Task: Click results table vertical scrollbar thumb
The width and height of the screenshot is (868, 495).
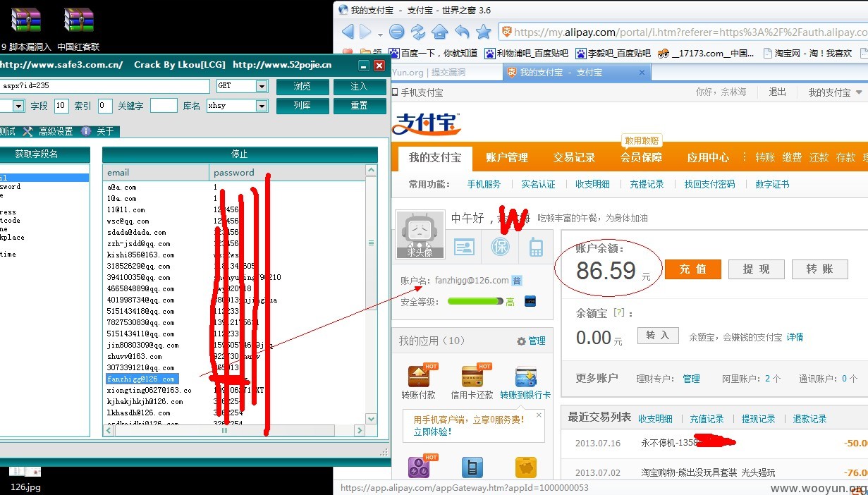Action: point(372,243)
